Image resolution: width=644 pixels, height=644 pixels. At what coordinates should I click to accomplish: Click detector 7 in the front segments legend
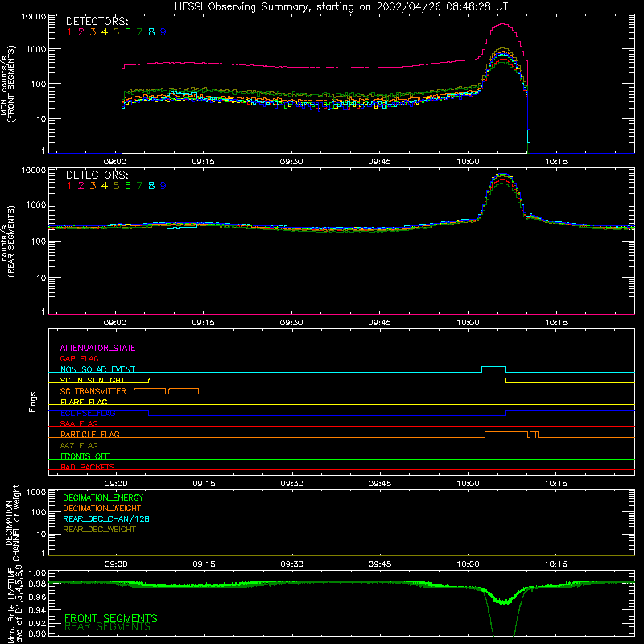[139, 32]
